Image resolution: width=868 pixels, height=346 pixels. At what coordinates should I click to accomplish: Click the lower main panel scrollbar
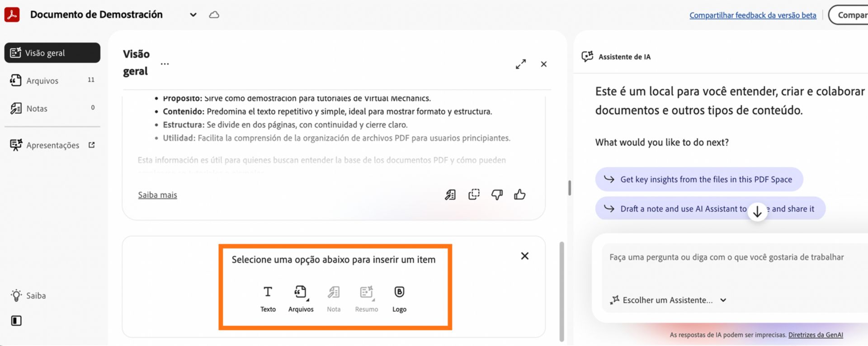click(561, 291)
